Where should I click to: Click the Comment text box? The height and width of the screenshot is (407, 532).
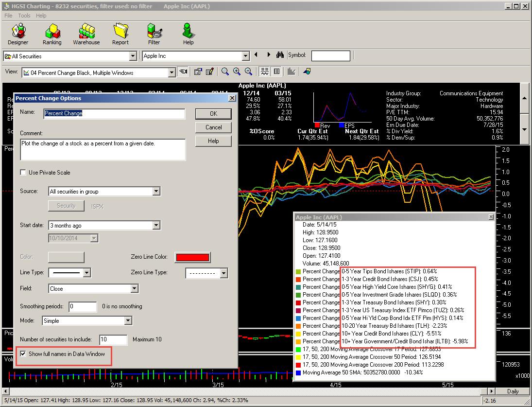tap(103, 149)
